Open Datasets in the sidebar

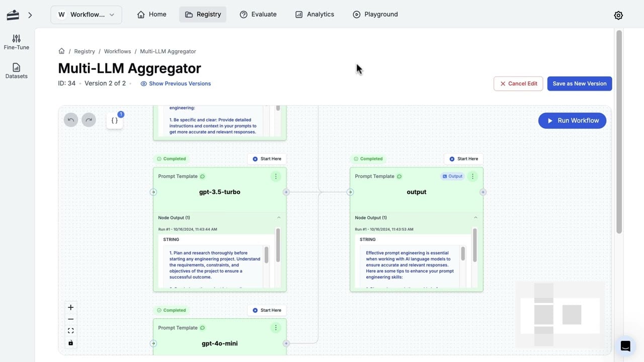(x=17, y=71)
